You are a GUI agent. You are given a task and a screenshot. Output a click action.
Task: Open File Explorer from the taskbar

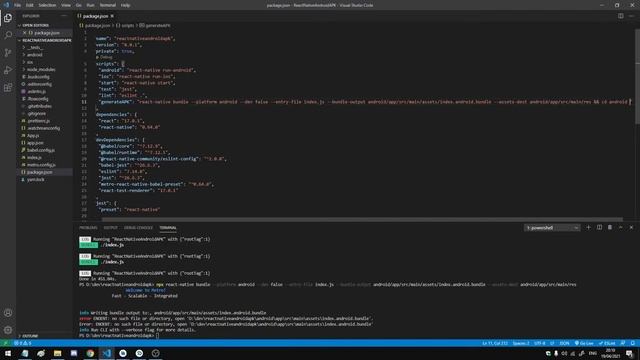(57, 353)
